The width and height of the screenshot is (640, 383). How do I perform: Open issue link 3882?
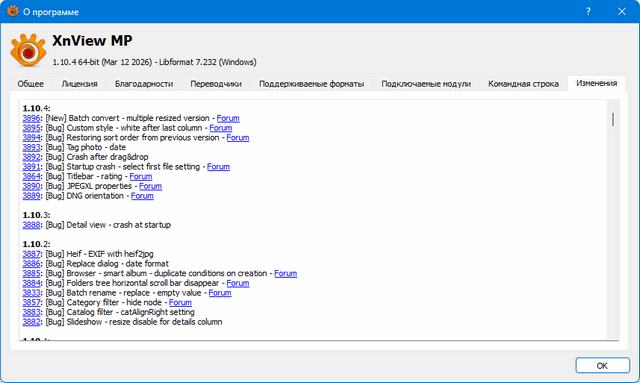click(31, 322)
